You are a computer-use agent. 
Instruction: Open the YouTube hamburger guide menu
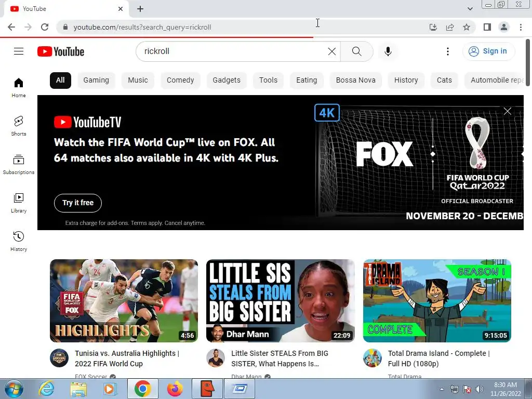point(19,51)
